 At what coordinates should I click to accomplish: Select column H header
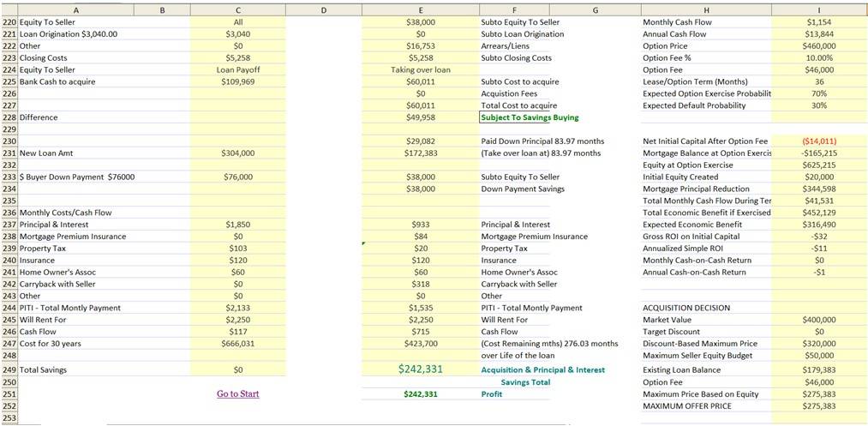point(706,9)
